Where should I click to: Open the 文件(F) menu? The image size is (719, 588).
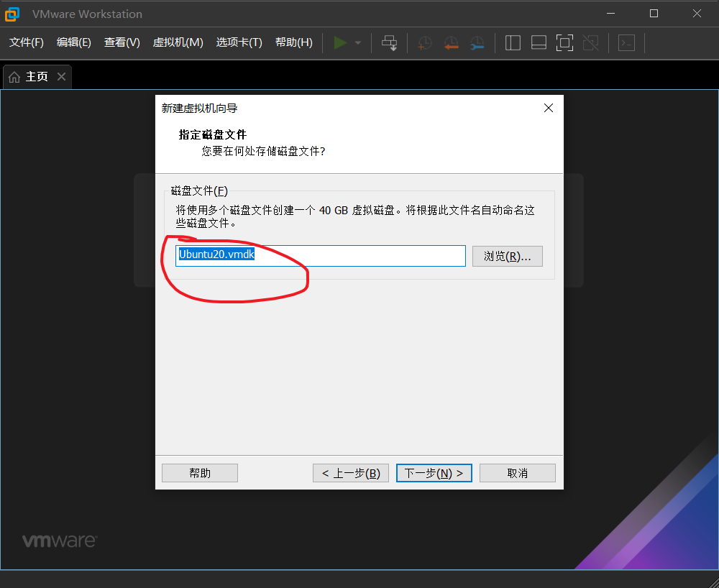coord(27,42)
